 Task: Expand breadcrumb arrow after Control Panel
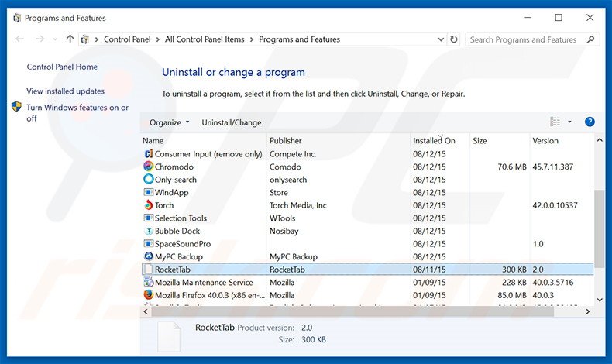pyautogui.click(x=158, y=39)
